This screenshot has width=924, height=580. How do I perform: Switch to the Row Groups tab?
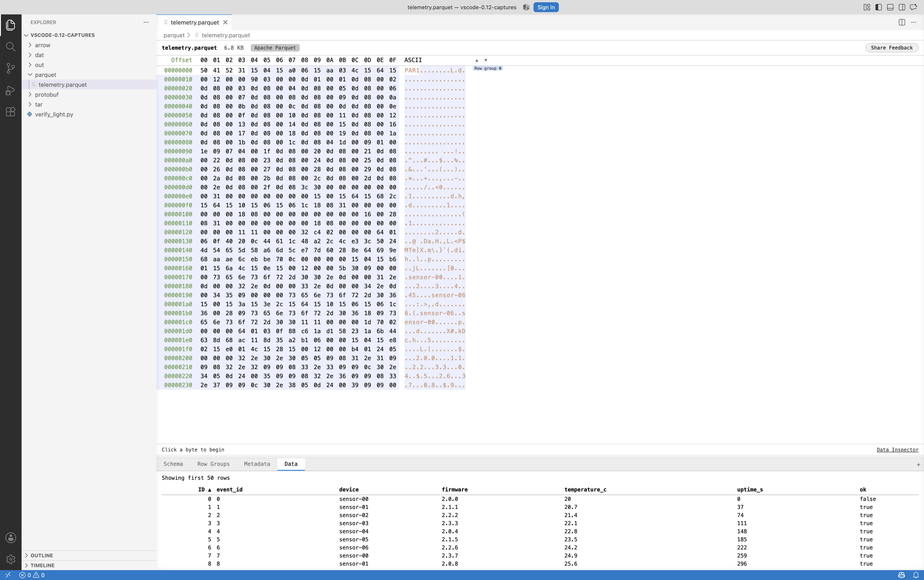click(x=213, y=464)
